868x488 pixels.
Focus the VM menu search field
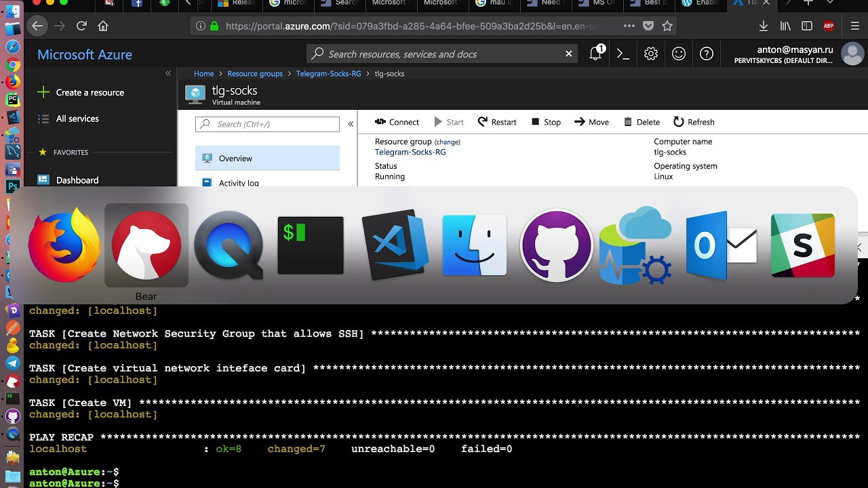coord(267,124)
